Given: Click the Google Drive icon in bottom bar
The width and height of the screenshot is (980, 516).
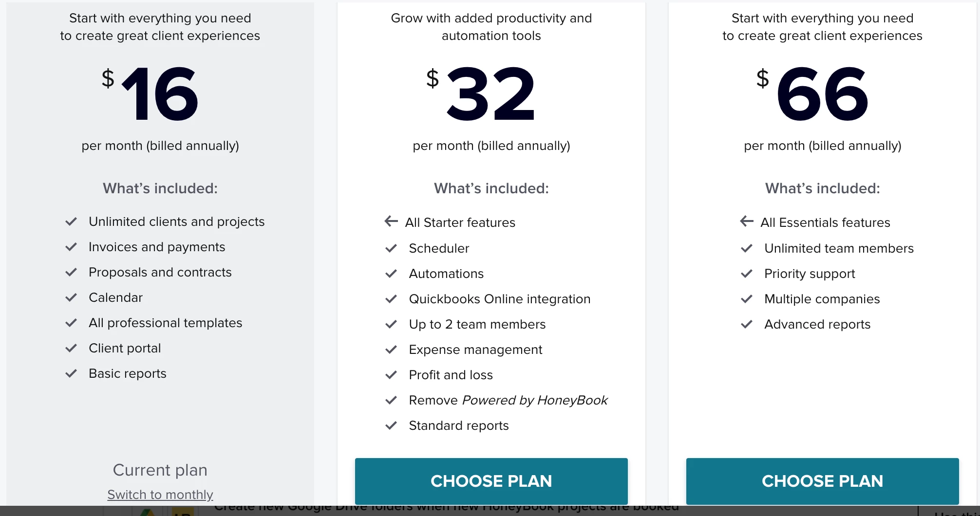Looking at the screenshot, I should 148,512.
